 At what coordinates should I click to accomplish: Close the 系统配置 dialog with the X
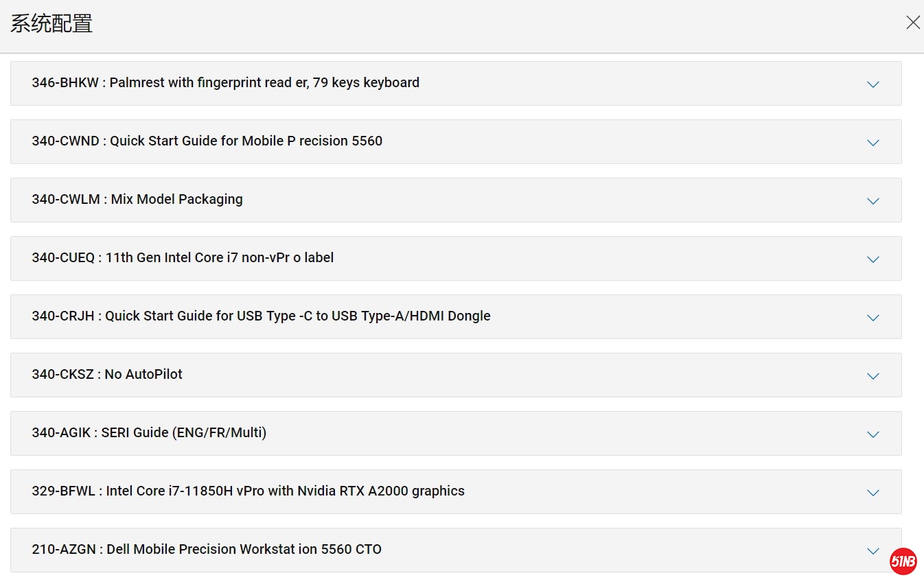click(x=913, y=23)
